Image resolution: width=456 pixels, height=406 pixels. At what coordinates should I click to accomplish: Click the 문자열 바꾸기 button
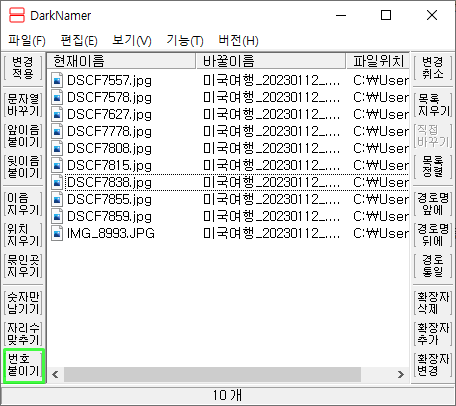(23, 105)
